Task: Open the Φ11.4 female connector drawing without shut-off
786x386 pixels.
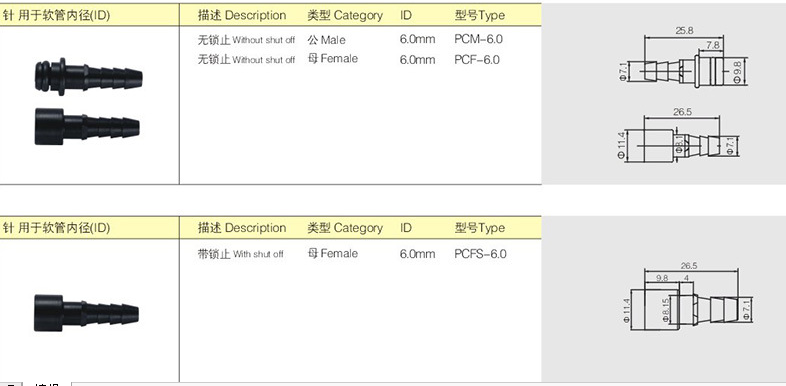Action: (x=679, y=135)
